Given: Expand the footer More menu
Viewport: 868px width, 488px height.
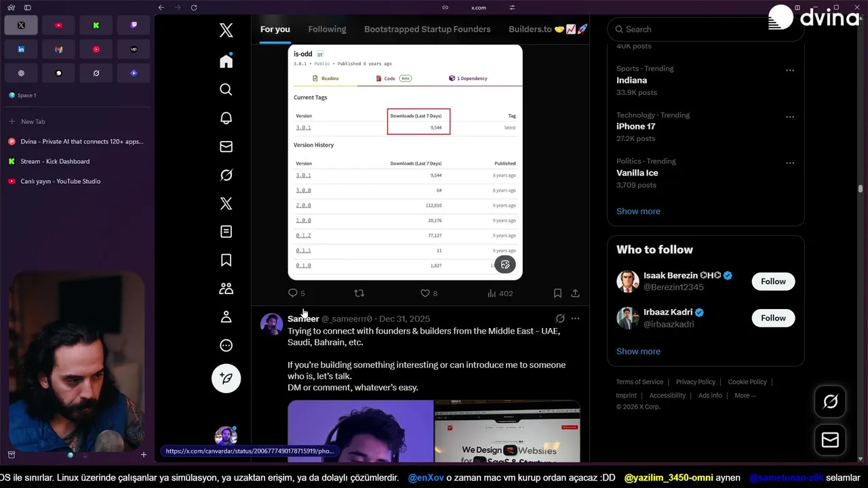Looking at the screenshot, I should coord(745,395).
